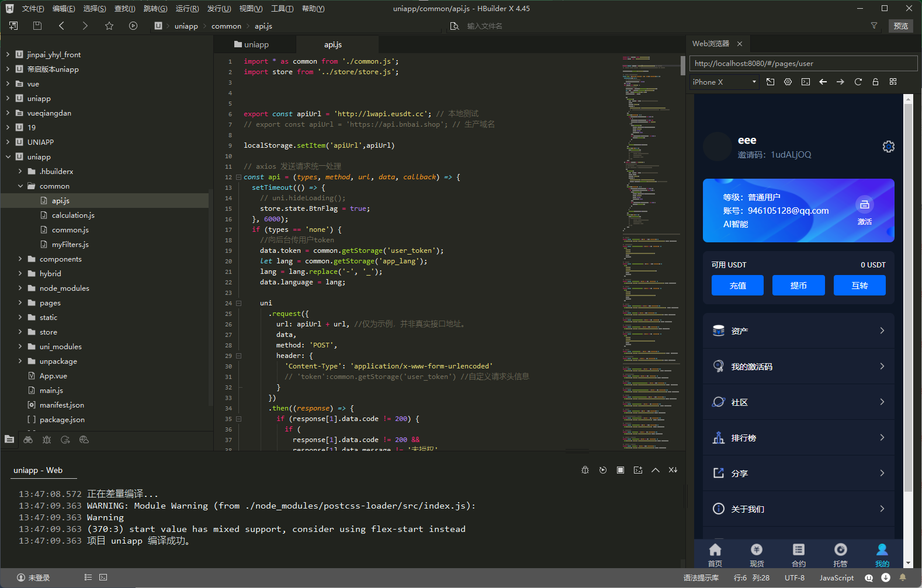Viewport: 922px width, 588px height.
Task: Open the 运行(R) menu
Action: point(187,8)
